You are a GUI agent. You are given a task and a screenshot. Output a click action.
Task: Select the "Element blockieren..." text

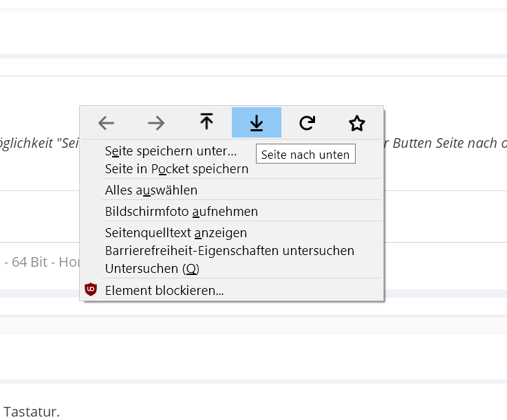(x=164, y=290)
